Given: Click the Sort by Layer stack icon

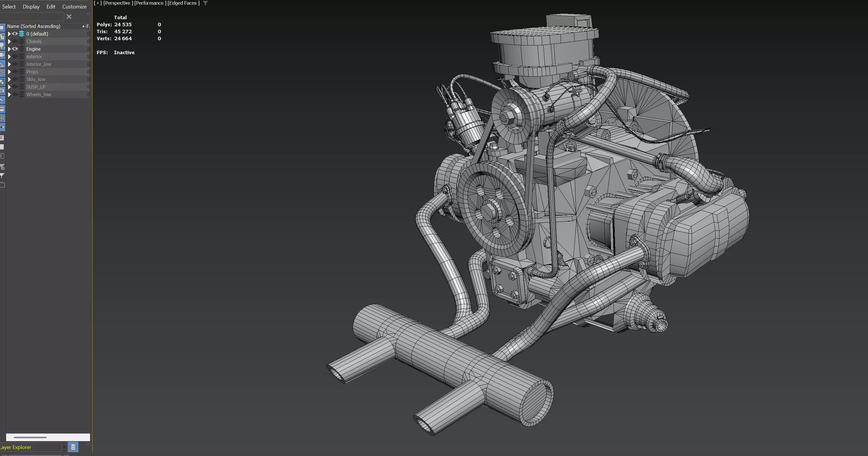Looking at the screenshot, I should [73, 447].
